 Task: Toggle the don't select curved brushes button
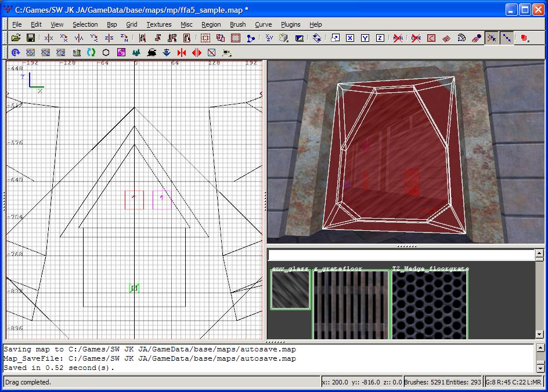coord(416,38)
